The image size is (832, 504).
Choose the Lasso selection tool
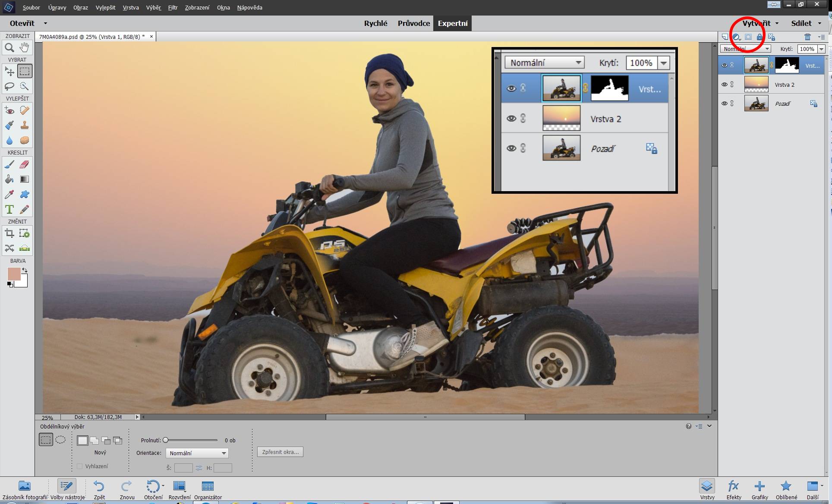[x=9, y=86]
